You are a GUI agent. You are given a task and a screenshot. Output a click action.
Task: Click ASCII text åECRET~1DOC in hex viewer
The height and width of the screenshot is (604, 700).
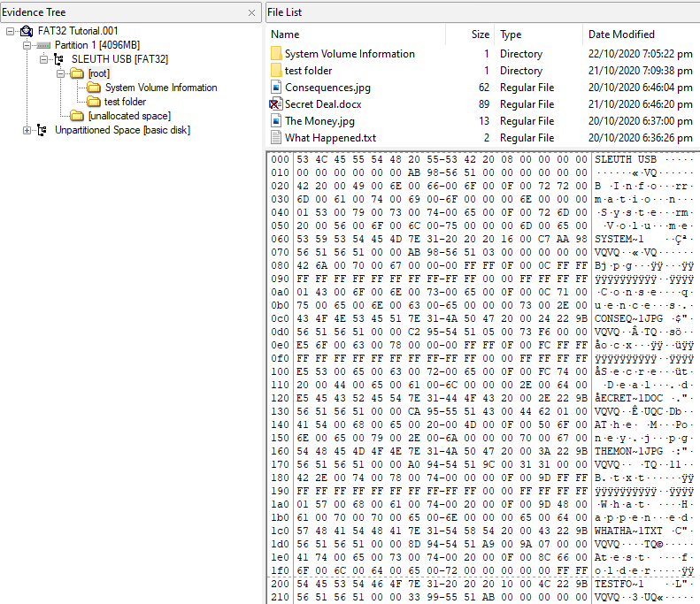pyautogui.click(x=628, y=398)
